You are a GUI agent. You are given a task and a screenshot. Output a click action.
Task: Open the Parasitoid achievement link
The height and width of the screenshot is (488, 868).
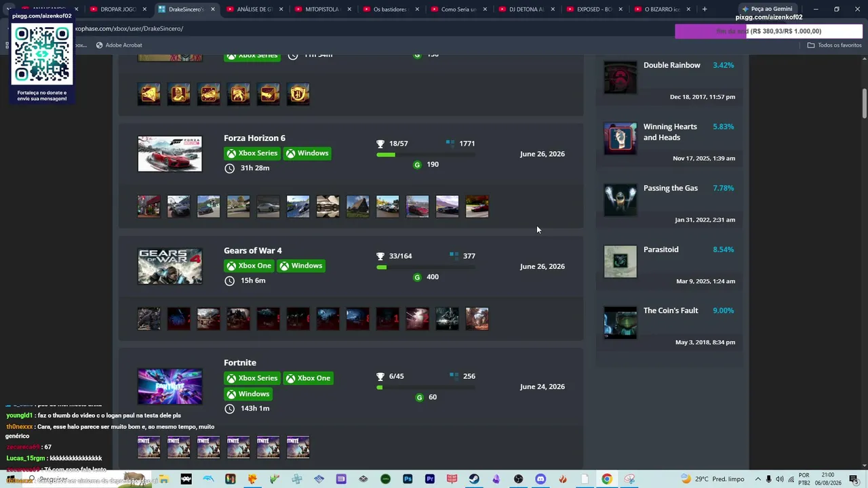[x=661, y=249]
